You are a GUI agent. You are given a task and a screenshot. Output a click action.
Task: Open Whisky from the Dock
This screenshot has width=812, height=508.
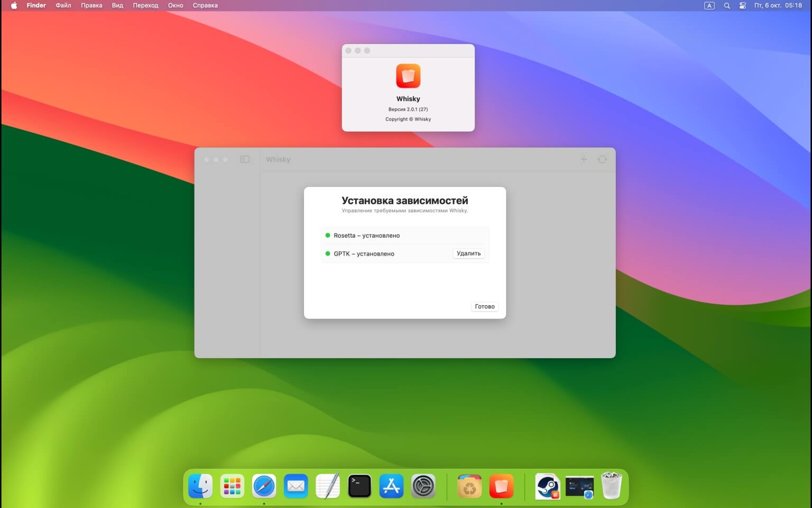click(x=501, y=486)
